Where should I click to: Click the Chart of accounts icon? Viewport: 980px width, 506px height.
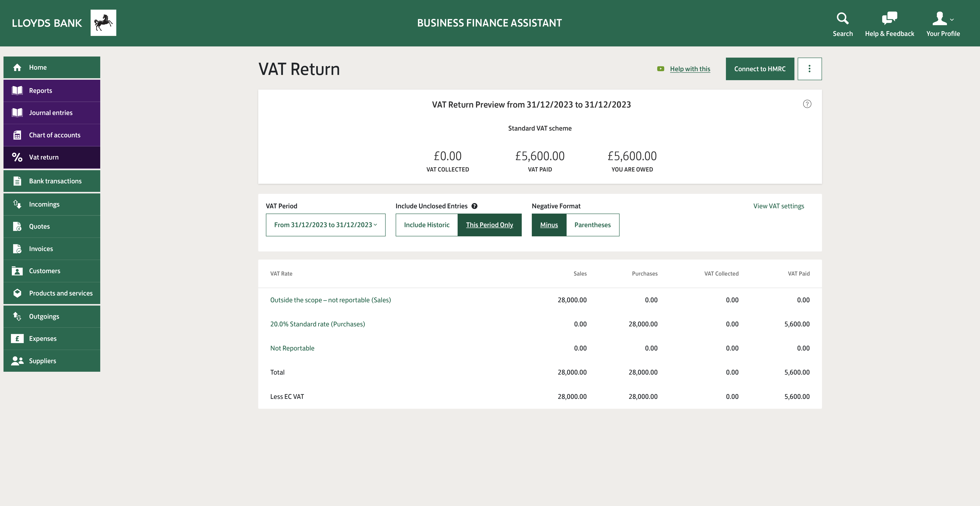(x=18, y=135)
